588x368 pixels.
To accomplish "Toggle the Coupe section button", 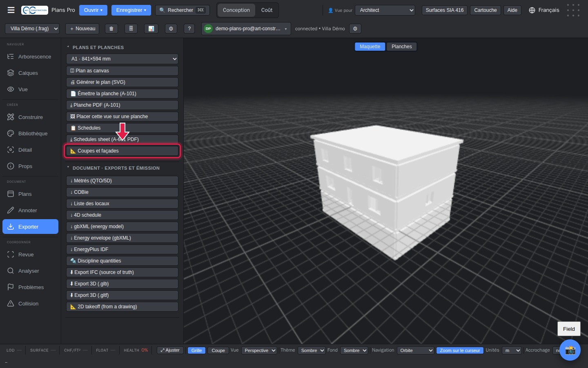I will [218, 350].
